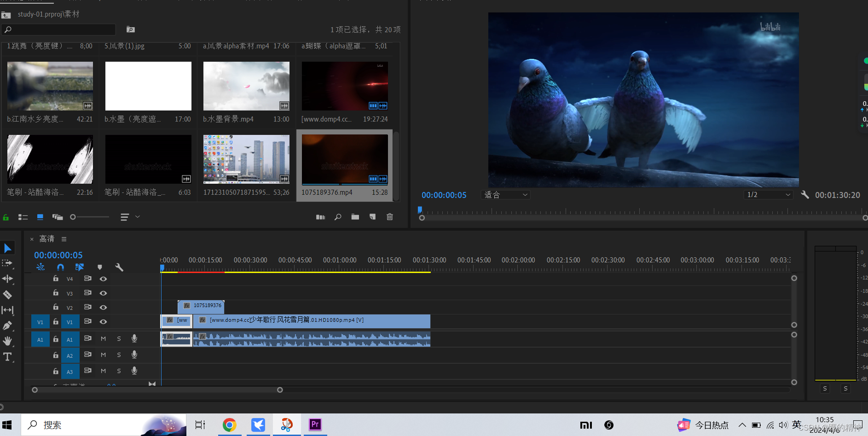Screen dimensions: 868x436
Task: Select the 高清 sequence tab
Action: pyautogui.click(x=47, y=239)
